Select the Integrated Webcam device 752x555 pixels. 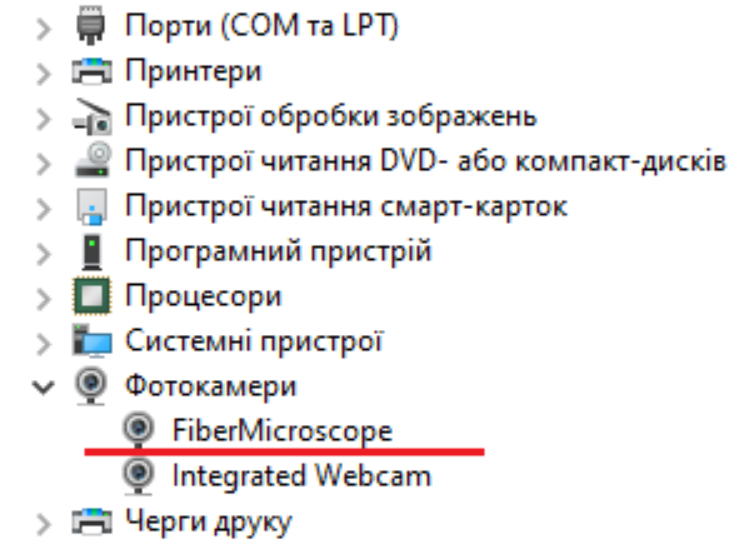click(301, 475)
